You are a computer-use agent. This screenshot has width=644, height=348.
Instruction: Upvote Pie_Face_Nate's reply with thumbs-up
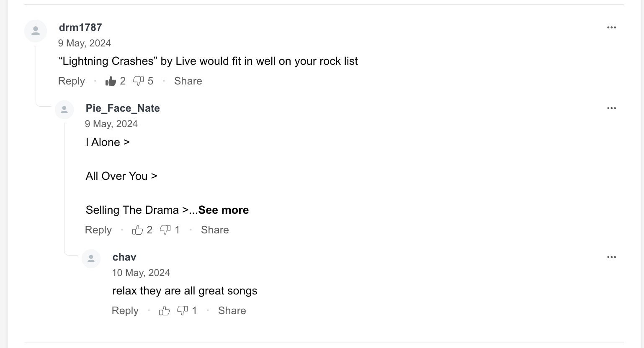(x=137, y=230)
